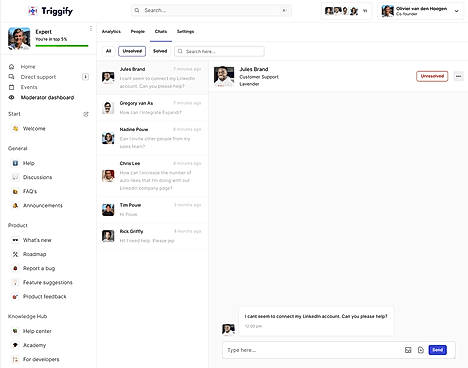Click the Expert level progress bar
This screenshot has width=468, height=368.
point(62,46)
